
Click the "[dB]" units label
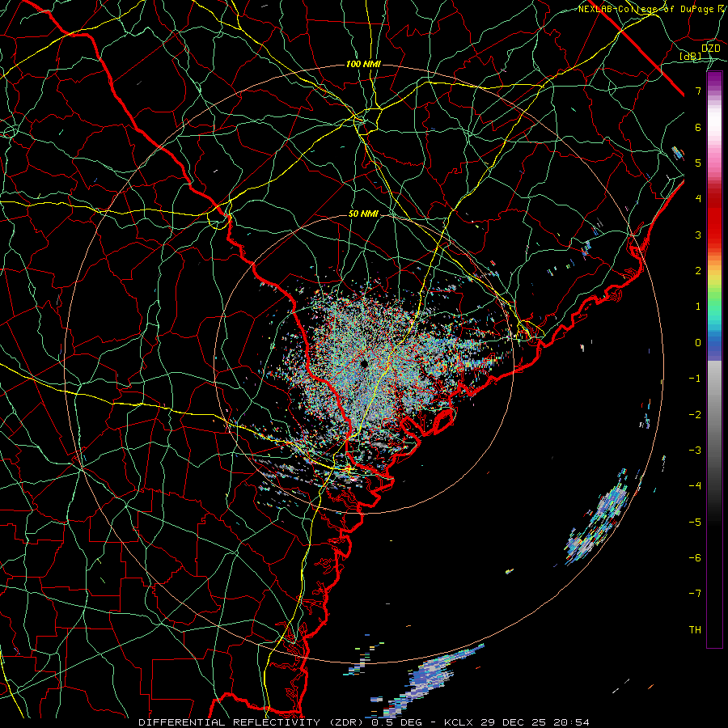click(x=691, y=56)
